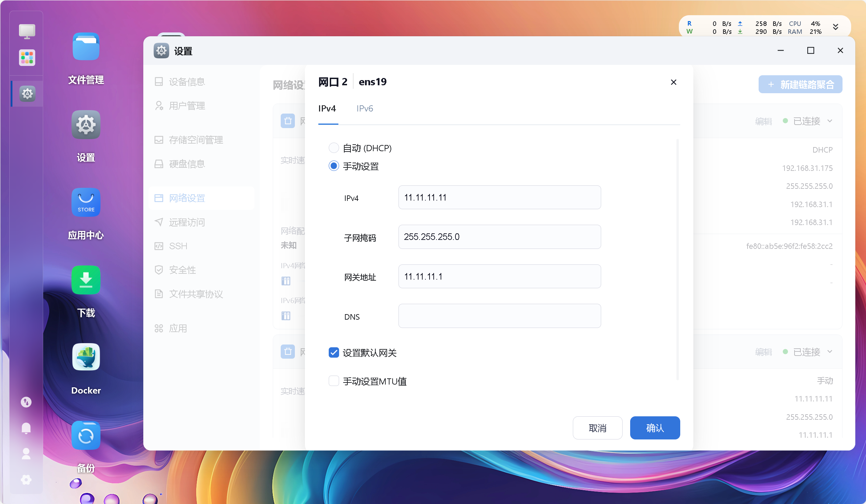Select 自动 (DHCP) radio option
Image resolution: width=866 pixels, height=504 pixels.
[334, 148]
